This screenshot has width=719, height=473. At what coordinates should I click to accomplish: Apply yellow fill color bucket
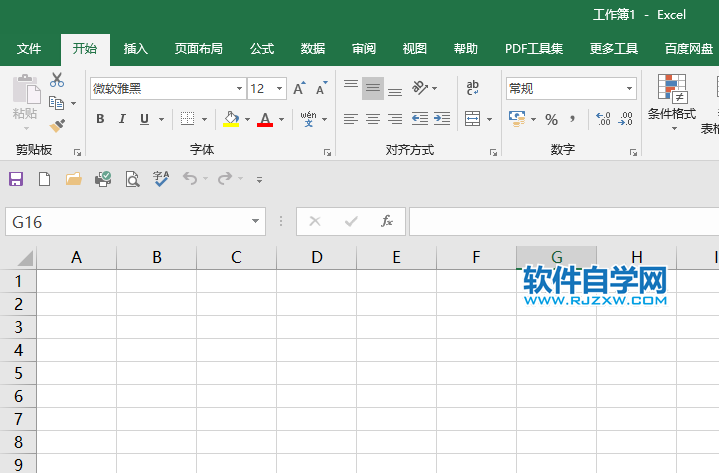pos(231,119)
